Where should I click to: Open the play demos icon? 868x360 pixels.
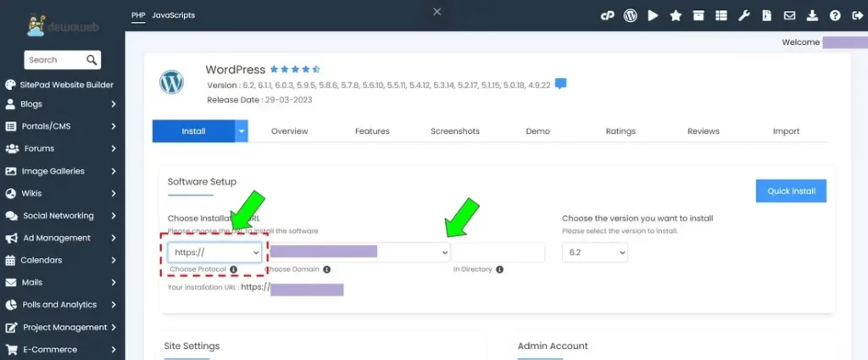[654, 15]
